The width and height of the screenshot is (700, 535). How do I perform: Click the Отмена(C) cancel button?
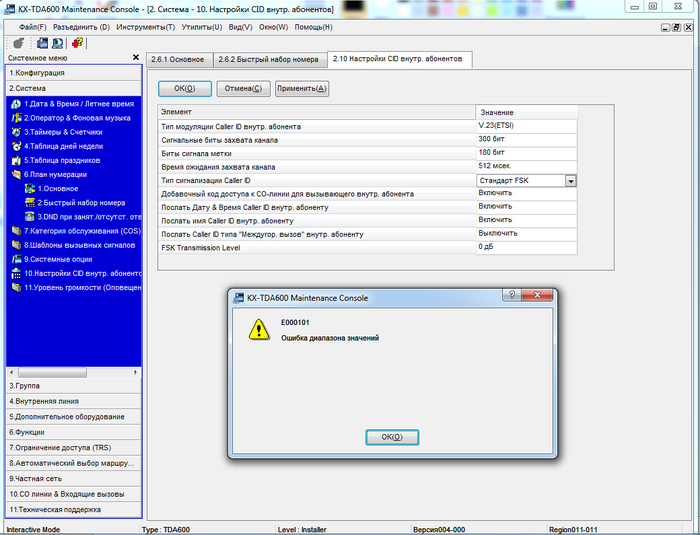click(243, 88)
